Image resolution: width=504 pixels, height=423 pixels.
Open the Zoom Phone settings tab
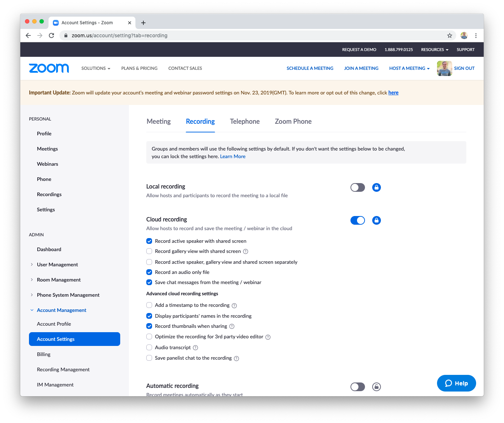(x=293, y=122)
